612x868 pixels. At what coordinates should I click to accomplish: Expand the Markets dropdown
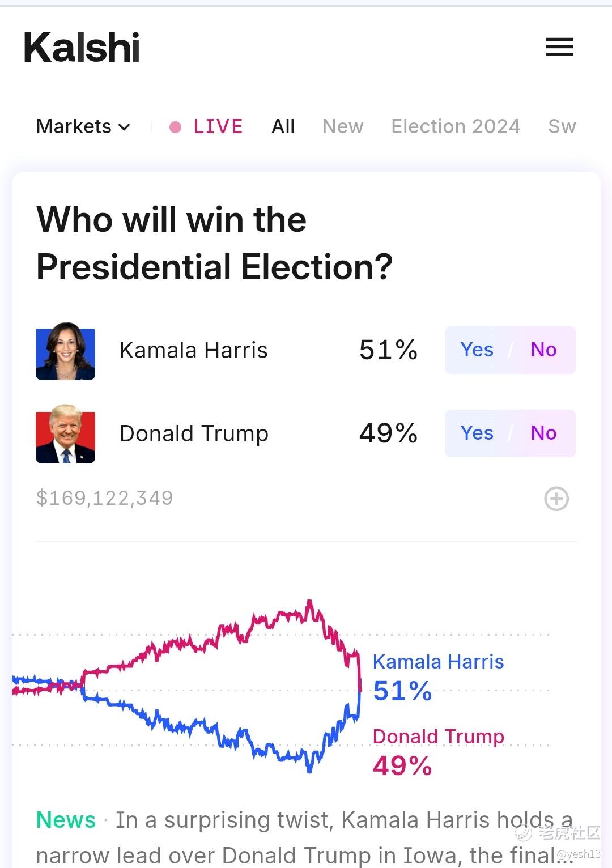click(83, 126)
